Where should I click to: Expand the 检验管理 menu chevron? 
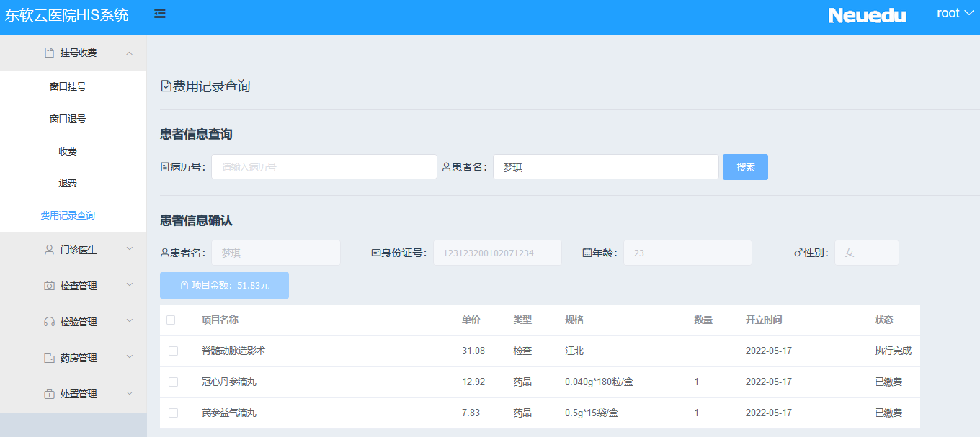[130, 321]
